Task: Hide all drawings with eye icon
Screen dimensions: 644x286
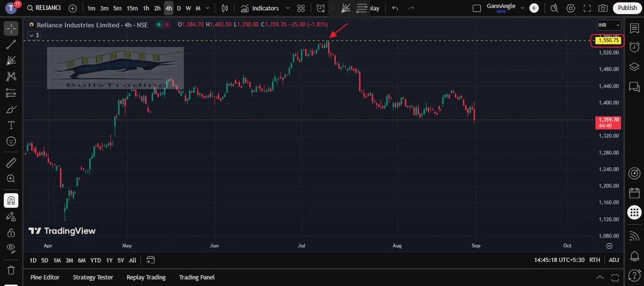Action: tap(11, 248)
